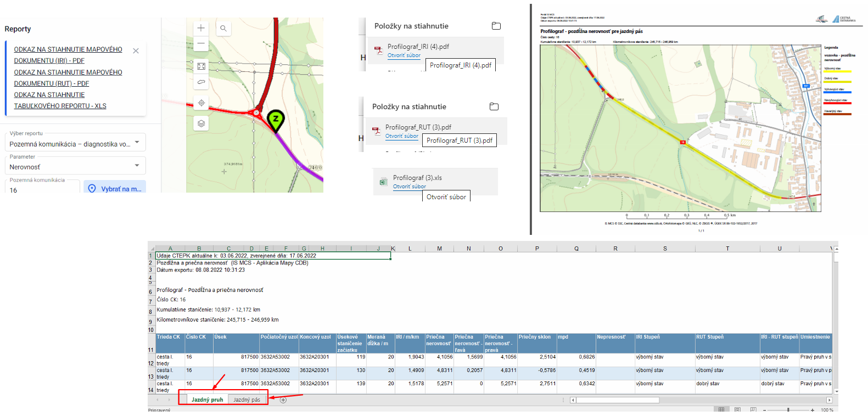Click Vybrať na mape button
Screen dimensions: 868x416
pyautogui.click(x=115, y=187)
